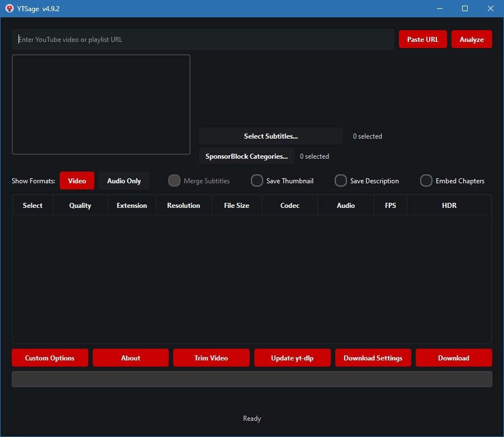
Task: Open the Select Subtitles chooser
Action: click(x=270, y=136)
